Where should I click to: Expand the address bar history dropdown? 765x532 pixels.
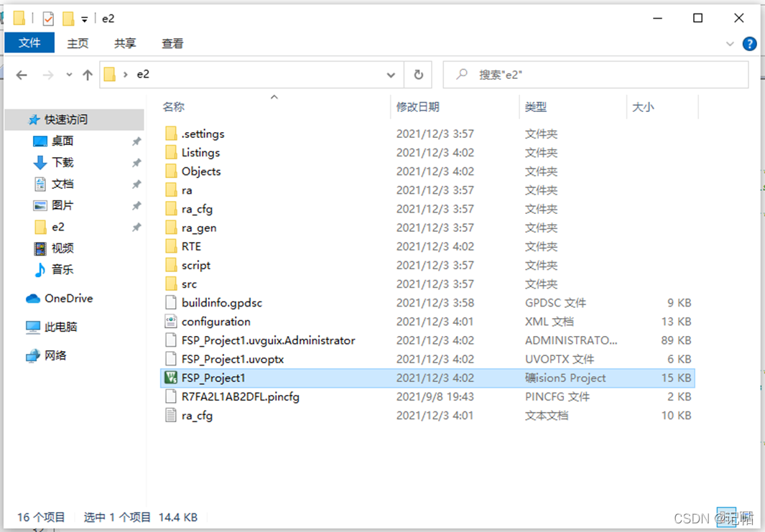[x=391, y=75]
